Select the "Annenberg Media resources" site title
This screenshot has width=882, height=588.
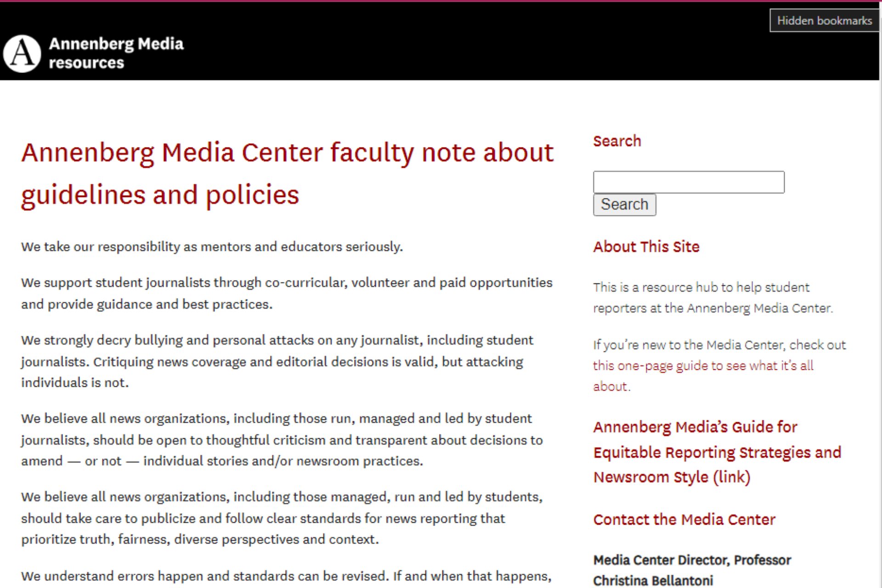(x=116, y=53)
